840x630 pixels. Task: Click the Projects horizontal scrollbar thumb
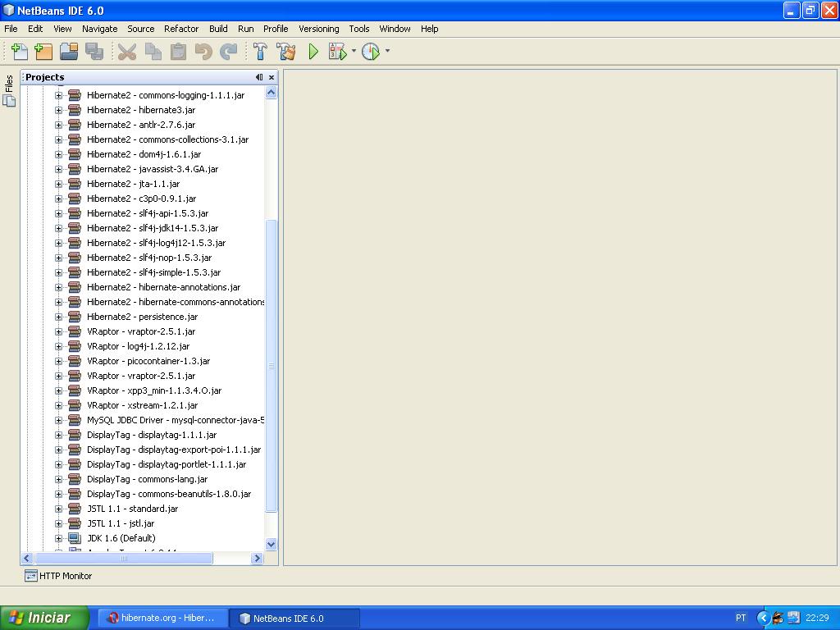(x=123, y=558)
